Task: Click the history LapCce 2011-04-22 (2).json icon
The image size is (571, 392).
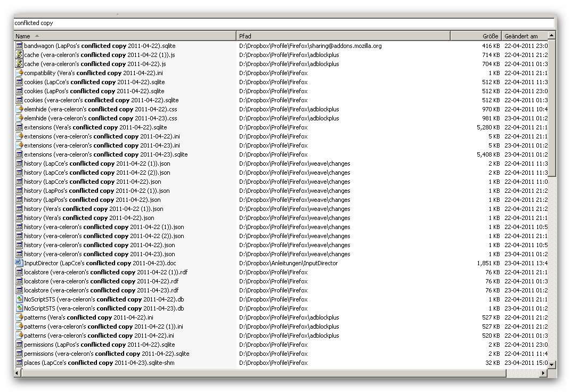Action: coord(19,173)
